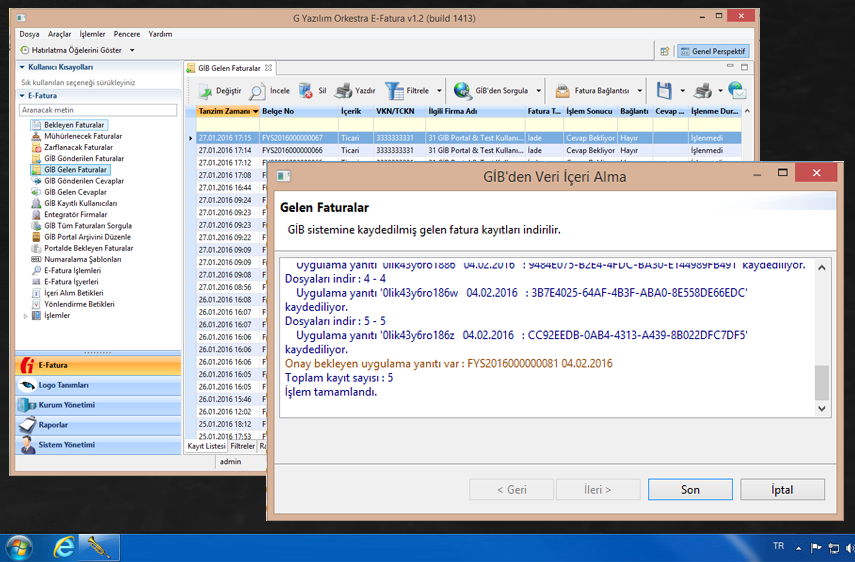The width and height of the screenshot is (855, 562).
Task: Collapse the Kullanıcı Kısayolları section
Action: (x=22, y=68)
